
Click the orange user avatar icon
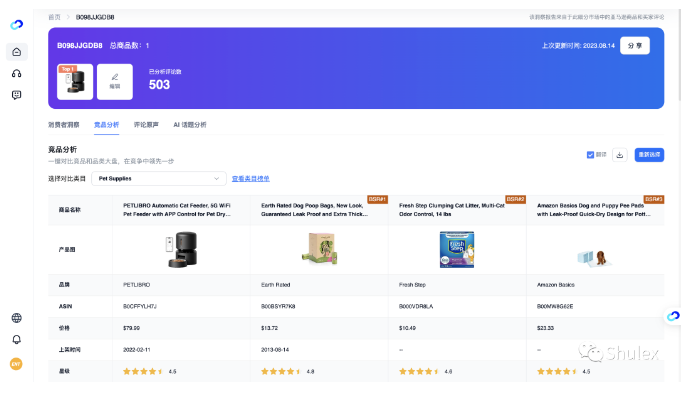(16, 364)
